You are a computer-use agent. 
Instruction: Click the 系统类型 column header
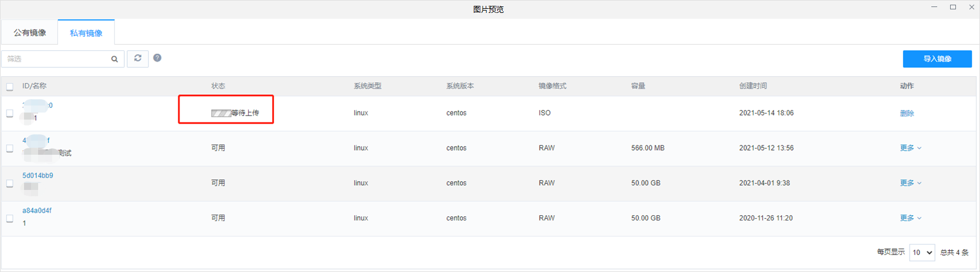(368, 86)
